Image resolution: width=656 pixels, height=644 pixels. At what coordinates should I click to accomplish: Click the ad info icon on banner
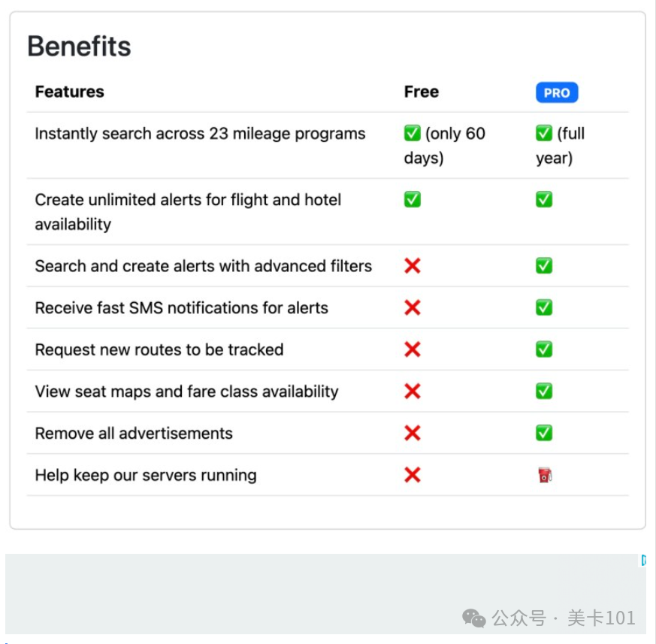click(x=644, y=560)
